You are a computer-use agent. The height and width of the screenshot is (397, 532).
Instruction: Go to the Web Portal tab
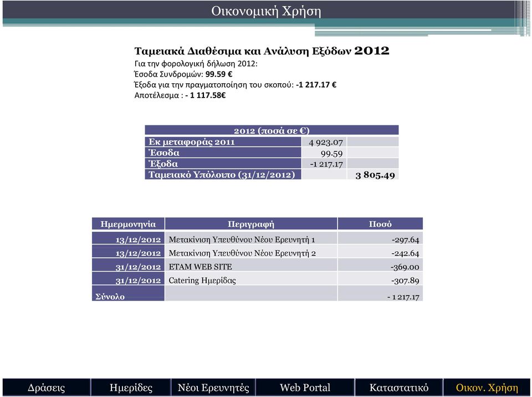click(x=305, y=388)
